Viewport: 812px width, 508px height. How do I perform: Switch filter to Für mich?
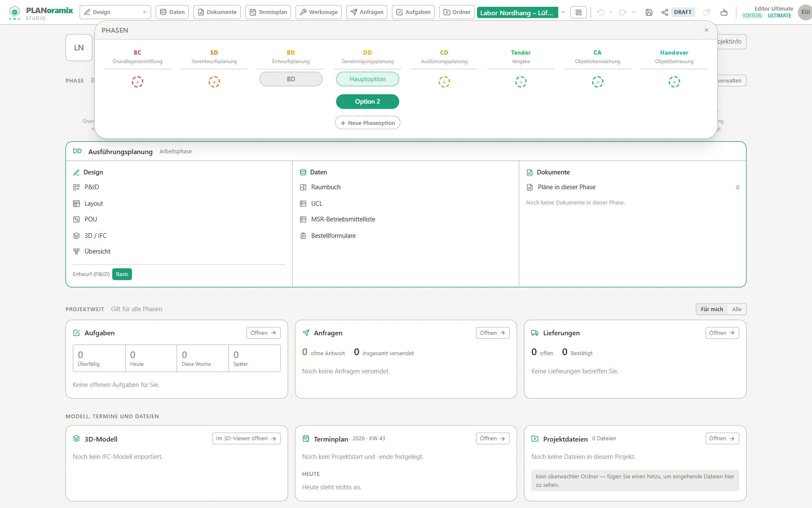tap(712, 309)
